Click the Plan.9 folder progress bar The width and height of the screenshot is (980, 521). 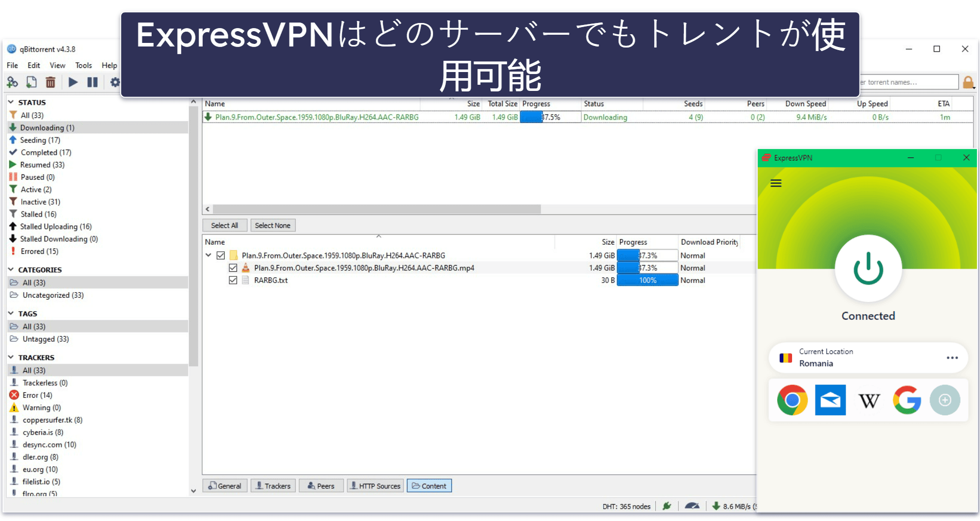pyautogui.click(x=648, y=255)
